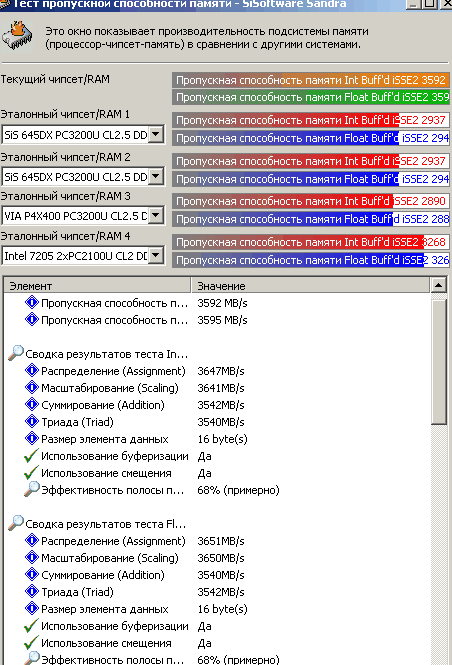452x665 pixels.
Task: Click the scrollbar up arrow in results list
Action: click(x=438, y=285)
